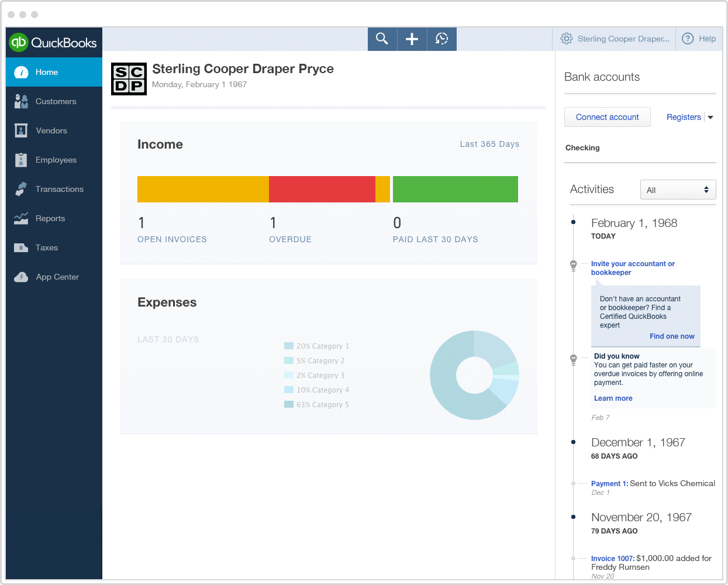Click the Reports chart icon
This screenshot has height=585, width=728.
(21, 218)
